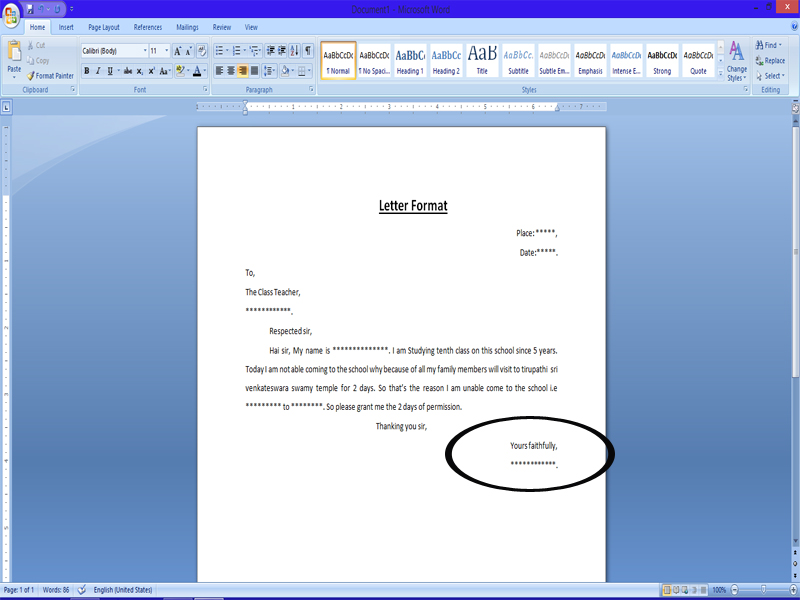Screen dimensions: 800x600
Task: Click the Replace command
Action: pyautogui.click(x=771, y=60)
